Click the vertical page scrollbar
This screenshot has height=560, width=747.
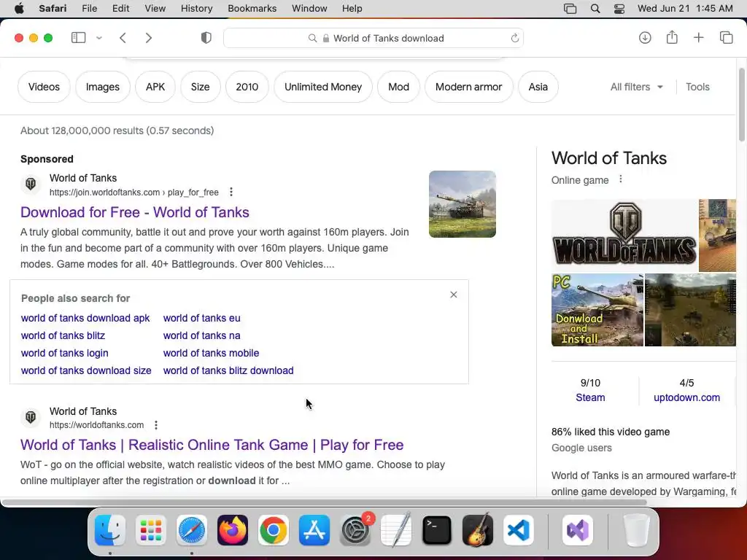pos(741,105)
